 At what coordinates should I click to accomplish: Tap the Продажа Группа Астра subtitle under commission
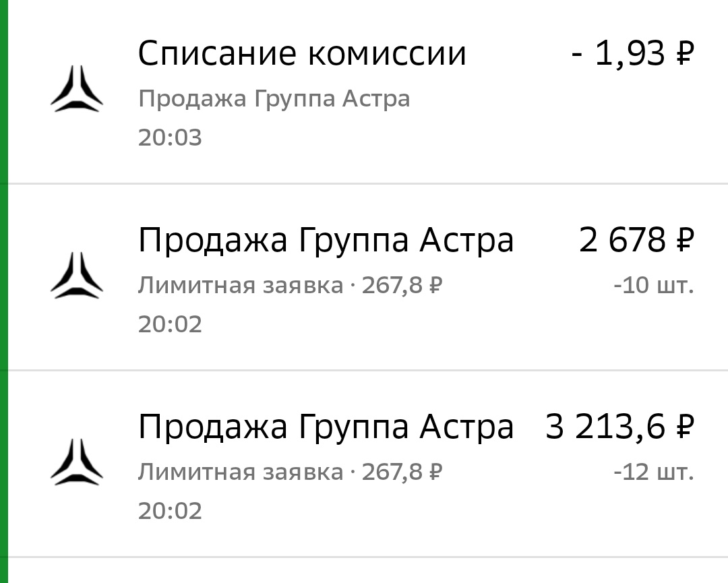[274, 98]
